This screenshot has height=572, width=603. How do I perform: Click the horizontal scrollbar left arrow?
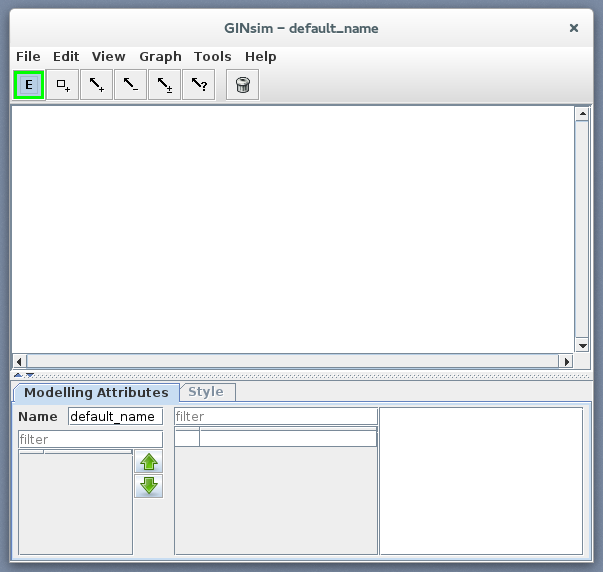click(x=19, y=362)
